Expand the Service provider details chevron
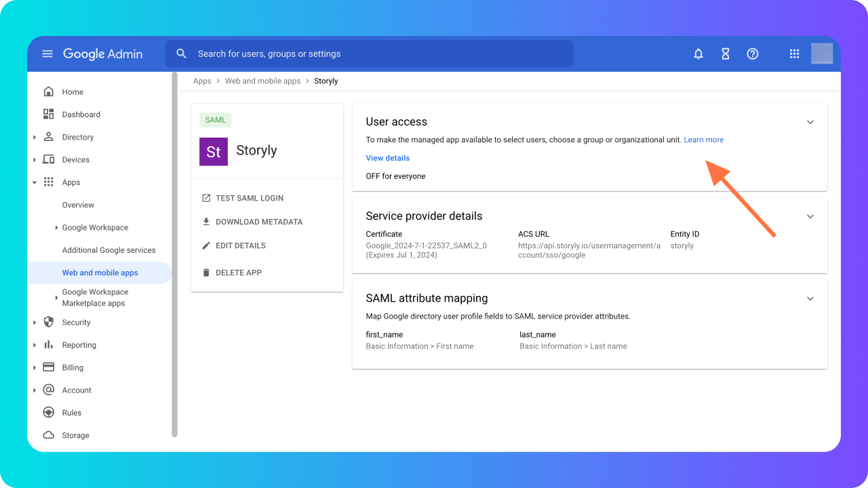868x488 pixels. 810,216
